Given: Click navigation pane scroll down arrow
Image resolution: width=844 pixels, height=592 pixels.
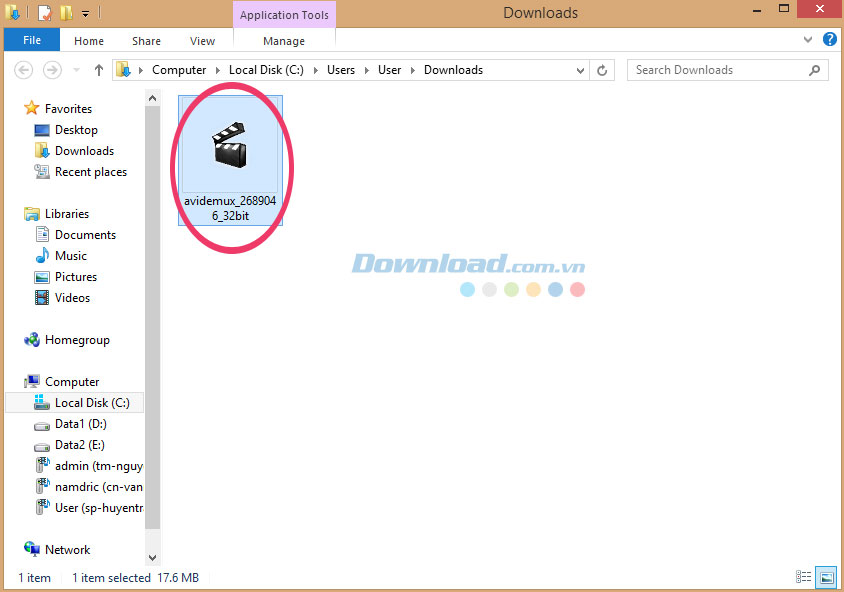Looking at the screenshot, I should pyautogui.click(x=152, y=558).
